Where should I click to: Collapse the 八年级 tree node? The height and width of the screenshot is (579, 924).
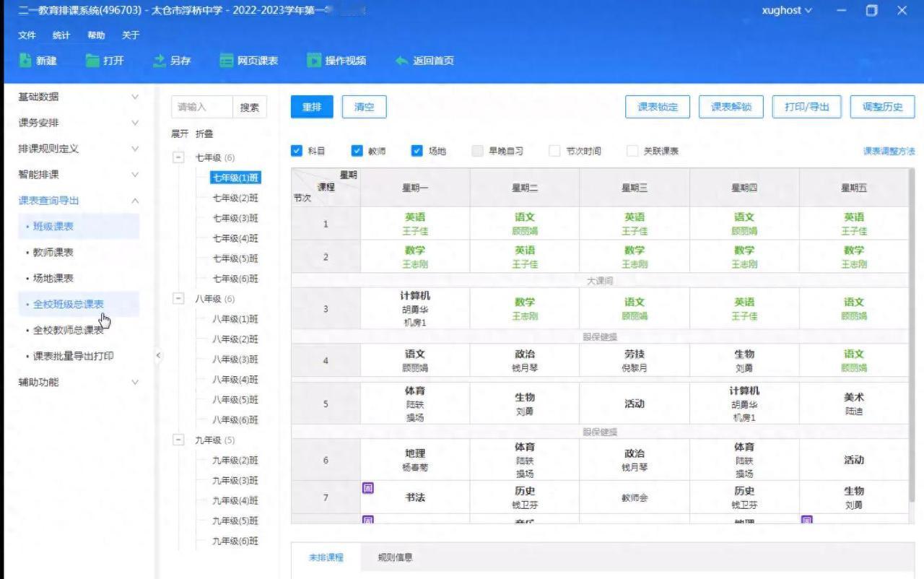179,299
